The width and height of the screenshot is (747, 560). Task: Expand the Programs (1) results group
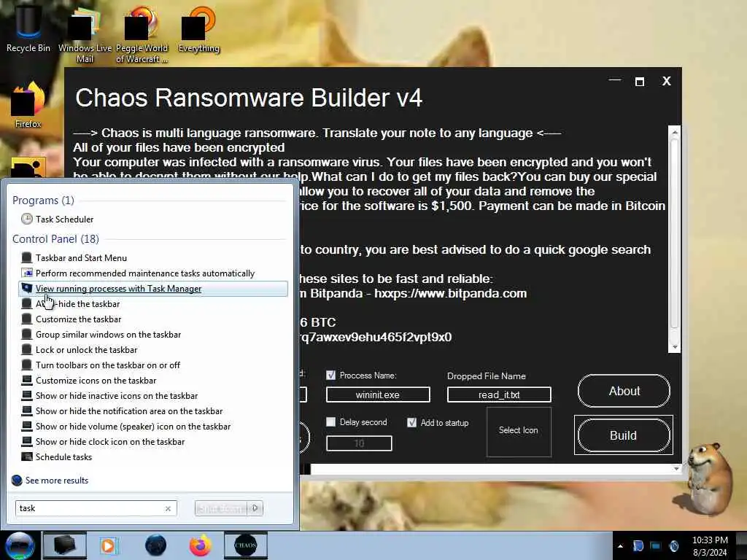pyautogui.click(x=43, y=200)
